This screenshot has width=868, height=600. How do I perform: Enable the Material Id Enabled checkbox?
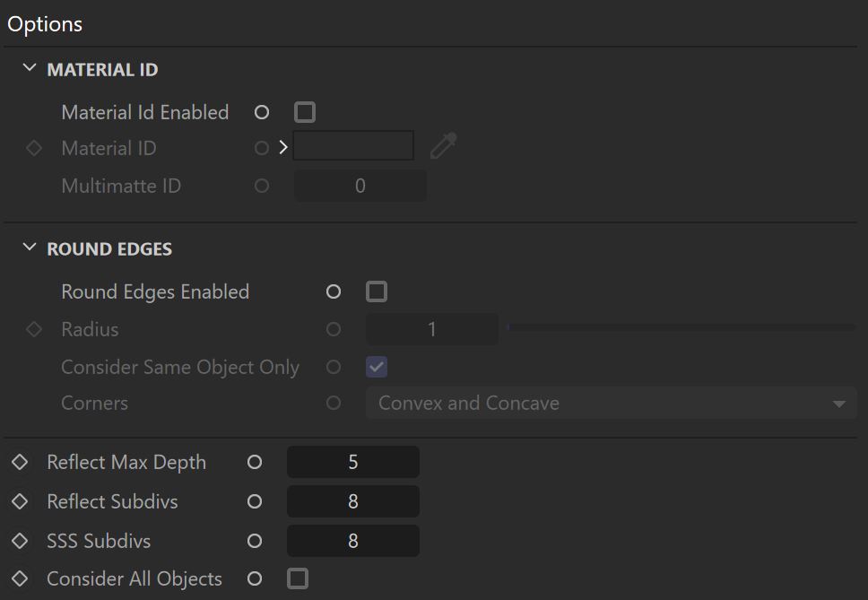pos(305,112)
